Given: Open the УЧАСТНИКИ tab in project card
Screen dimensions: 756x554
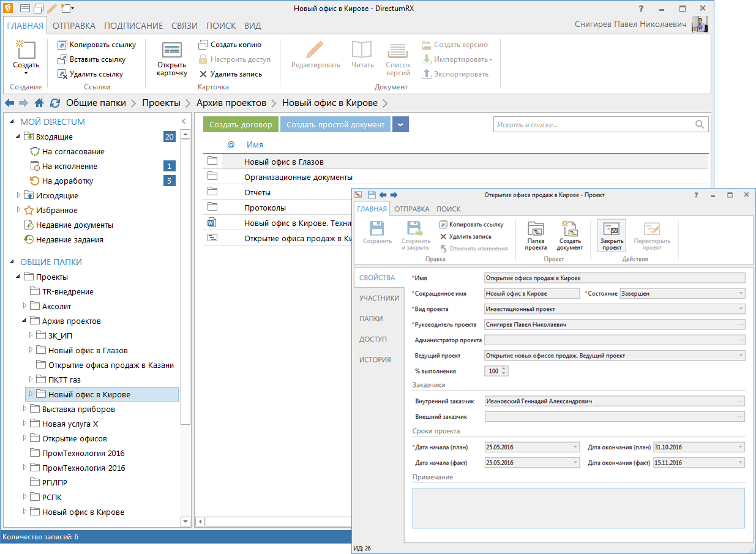Looking at the screenshot, I should pos(379,298).
